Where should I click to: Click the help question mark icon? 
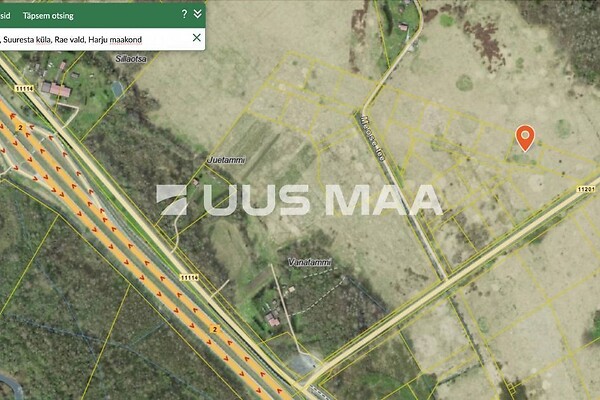pos(184,14)
